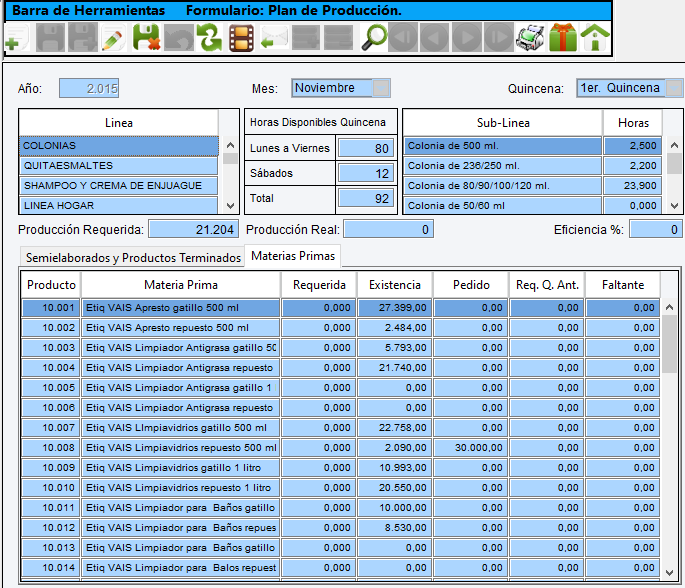Click the new record icon with green plus
This screenshot has width=685, height=588.
[x=17, y=38]
